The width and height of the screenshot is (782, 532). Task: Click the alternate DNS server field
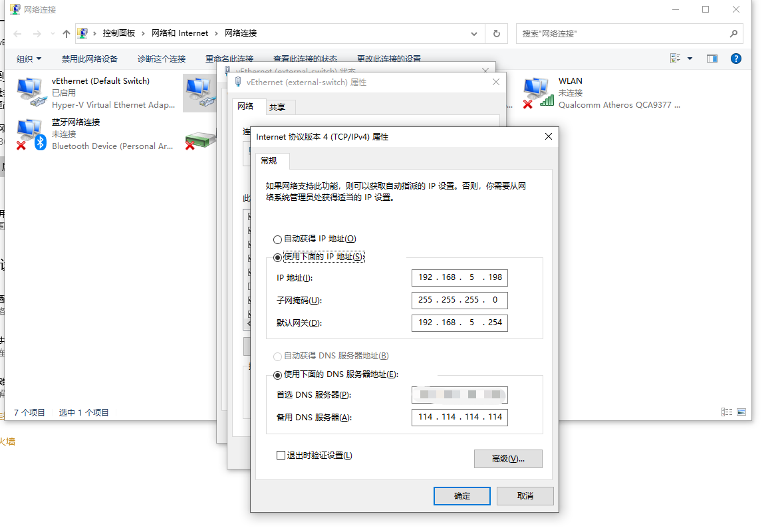click(460, 418)
